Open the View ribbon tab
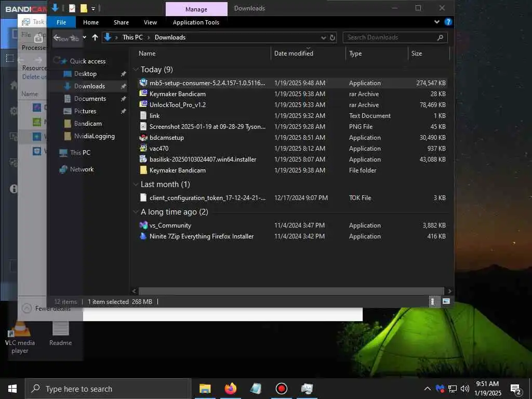The height and width of the screenshot is (399, 532). (150, 22)
